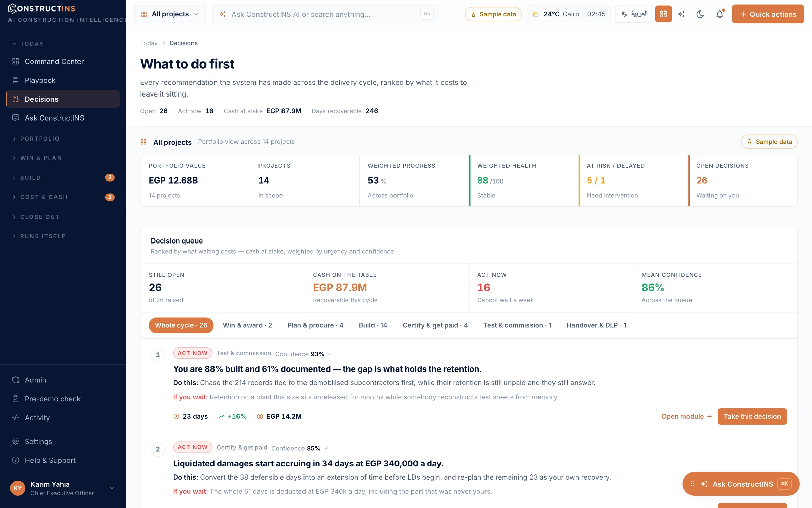
Task: Open Ask ConstructINS sidebar item
Action: (x=63, y=118)
